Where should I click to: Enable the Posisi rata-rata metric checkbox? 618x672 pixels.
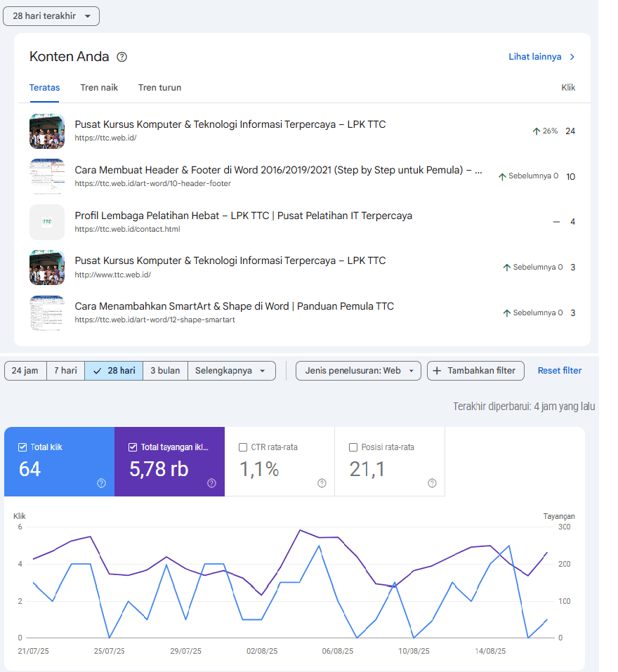click(353, 446)
